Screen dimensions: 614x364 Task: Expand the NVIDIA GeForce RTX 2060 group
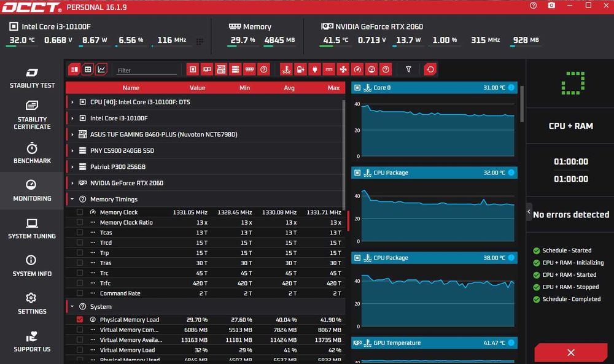(72, 183)
